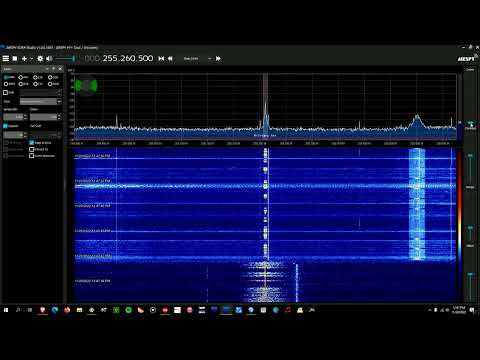
Task: Select the NFM demodulation mode
Action: (9, 77)
